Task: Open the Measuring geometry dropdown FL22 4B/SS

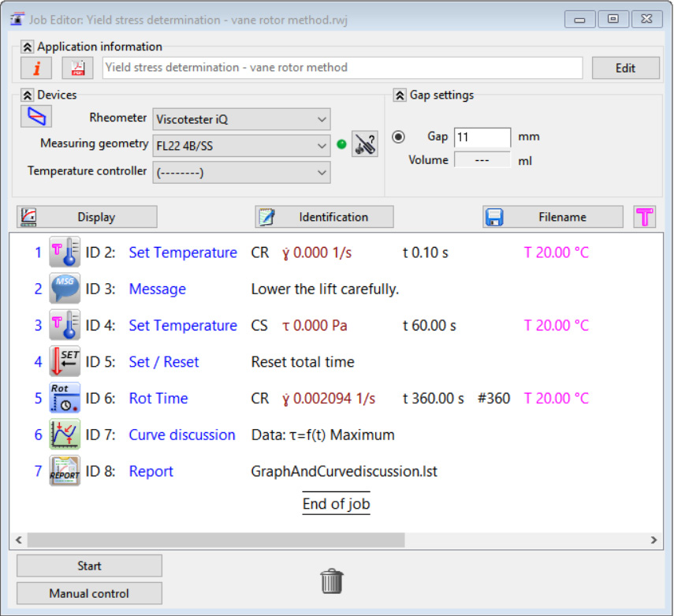Action: (241, 145)
